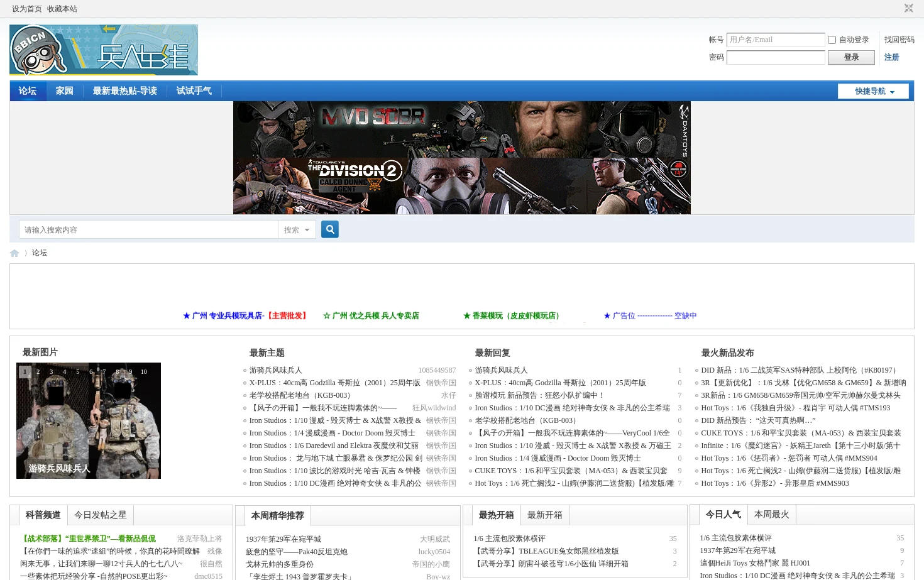Select slideshow page number 5

click(x=77, y=371)
